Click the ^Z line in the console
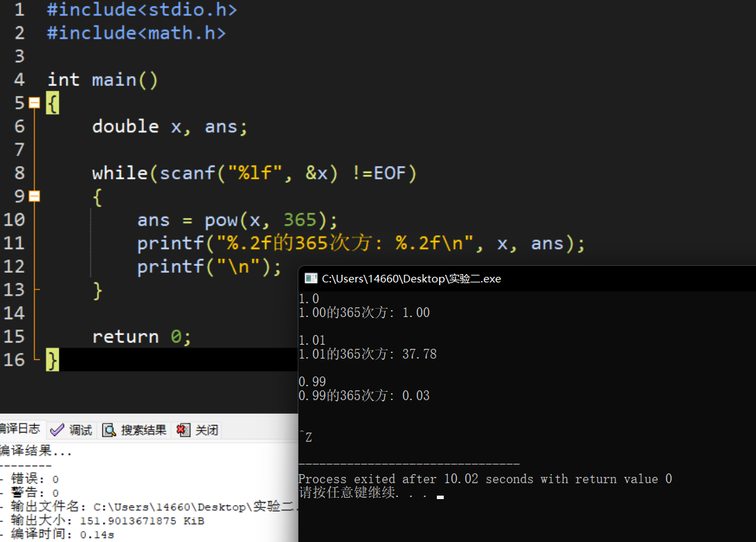This screenshot has height=542, width=756. pyautogui.click(x=306, y=437)
